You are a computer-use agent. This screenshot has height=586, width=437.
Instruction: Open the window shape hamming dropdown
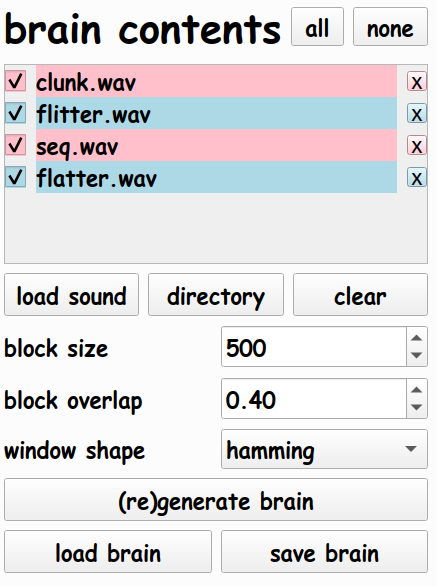coord(324,449)
